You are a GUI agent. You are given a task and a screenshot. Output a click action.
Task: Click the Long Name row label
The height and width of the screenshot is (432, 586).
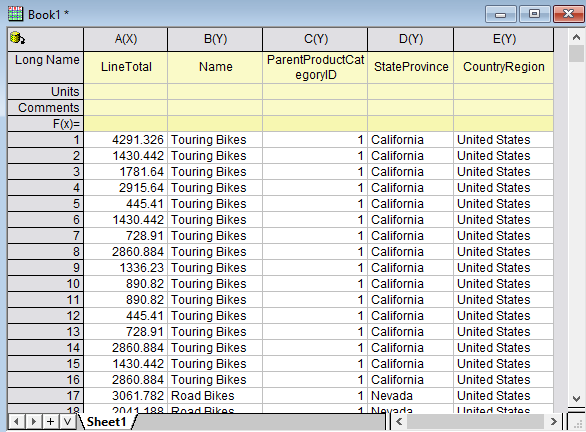[x=46, y=67]
